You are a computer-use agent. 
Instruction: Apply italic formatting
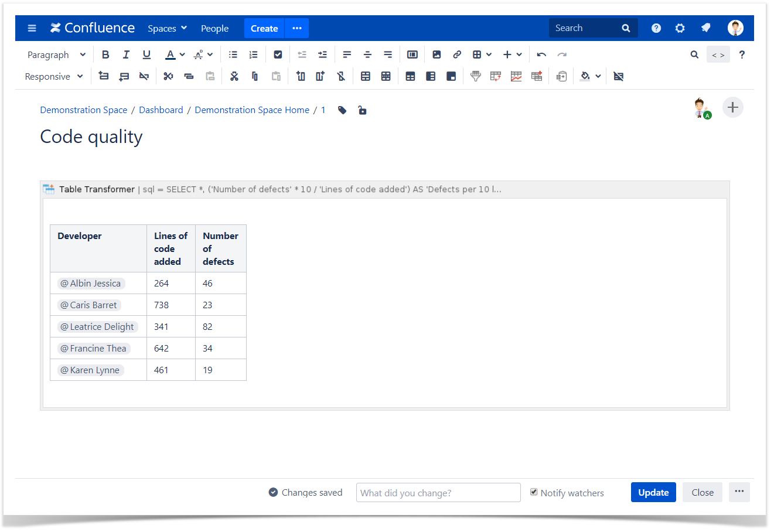(126, 54)
